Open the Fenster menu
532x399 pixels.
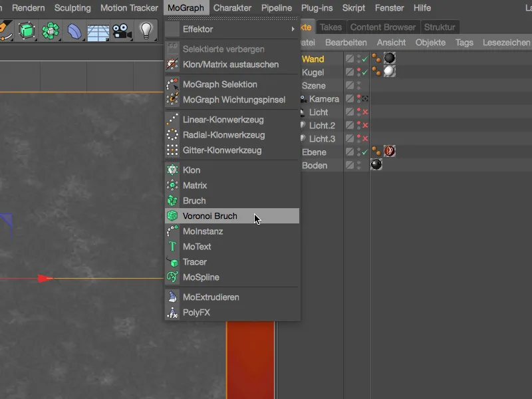(389, 8)
